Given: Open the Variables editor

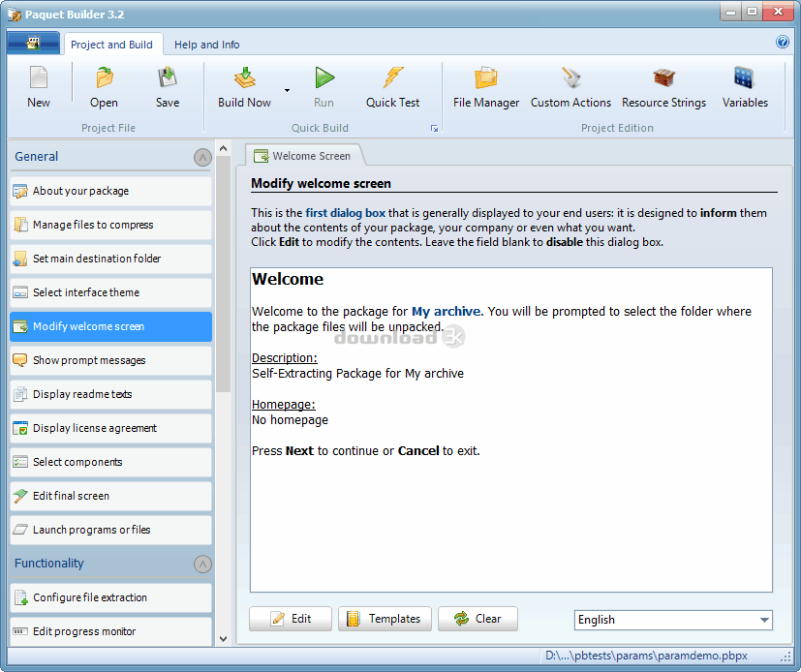Looking at the screenshot, I should (745, 88).
